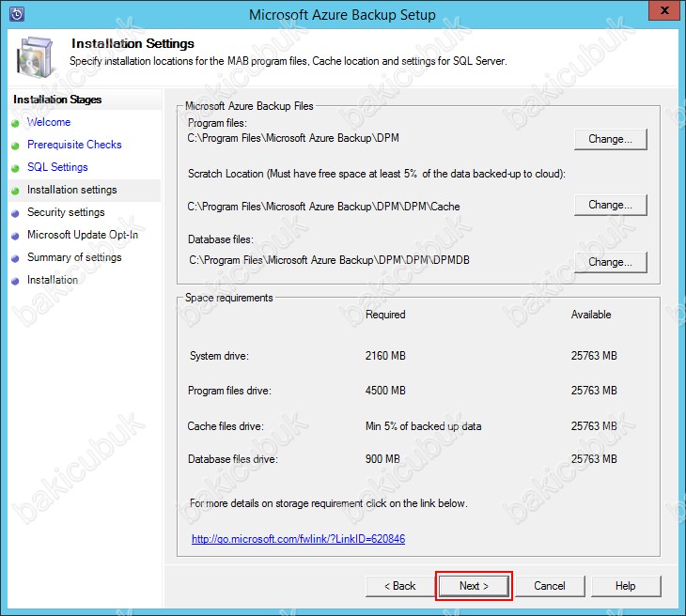Click the 'Installation Stages' sidebar heading
Image resolution: width=686 pixels, height=616 pixels.
[x=57, y=100]
